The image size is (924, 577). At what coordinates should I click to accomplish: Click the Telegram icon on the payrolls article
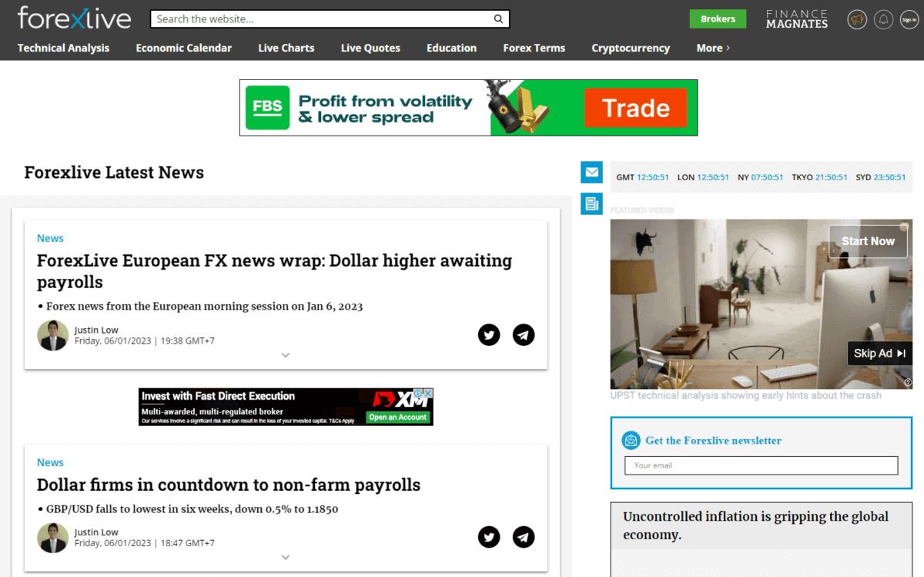(x=524, y=537)
